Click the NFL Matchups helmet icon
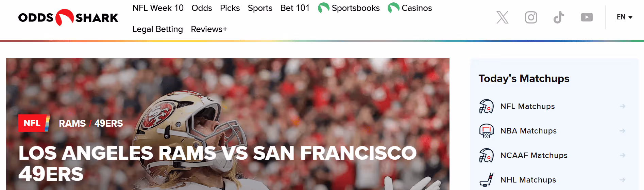 pos(486,106)
